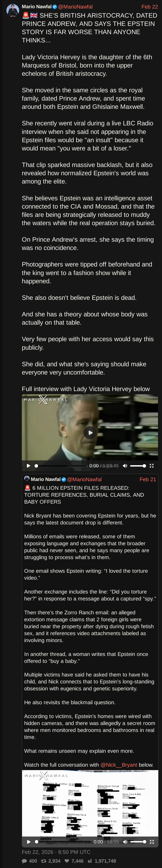Enter fullscreen on the first video

point(152,466)
